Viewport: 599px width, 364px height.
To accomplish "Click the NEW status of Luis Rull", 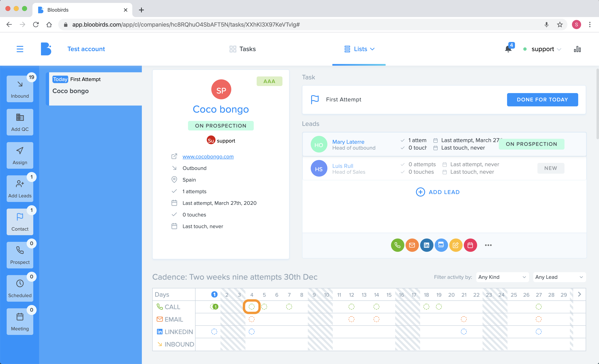I will [551, 168].
